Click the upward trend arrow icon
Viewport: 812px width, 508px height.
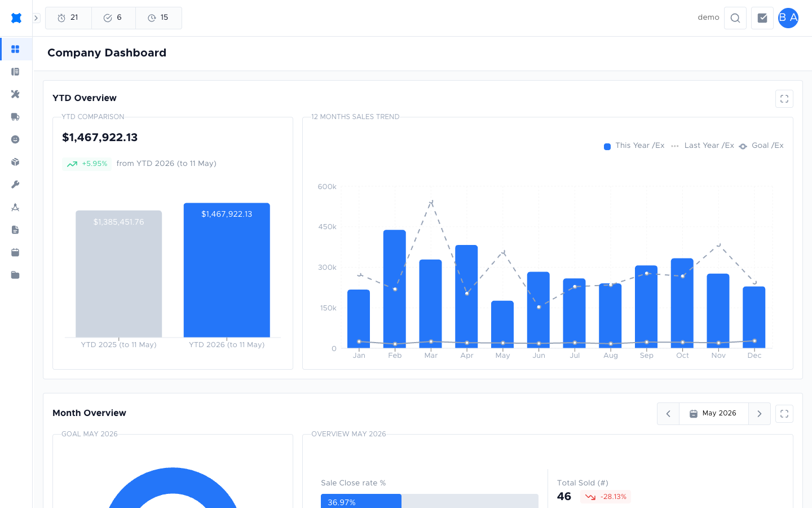(x=72, y=164)
